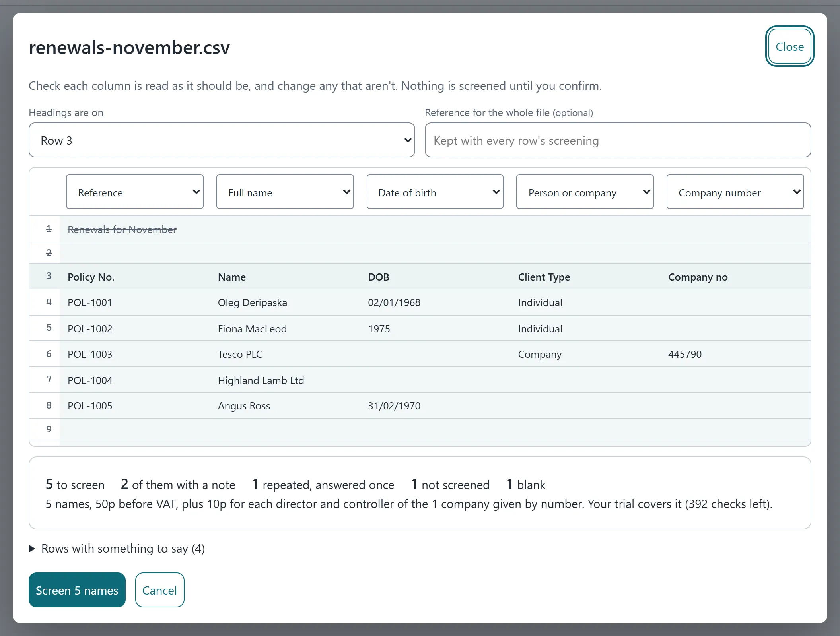The image size is (840, 636).
Task: Select the name Tesco PLC
Action: pos(240,354)
